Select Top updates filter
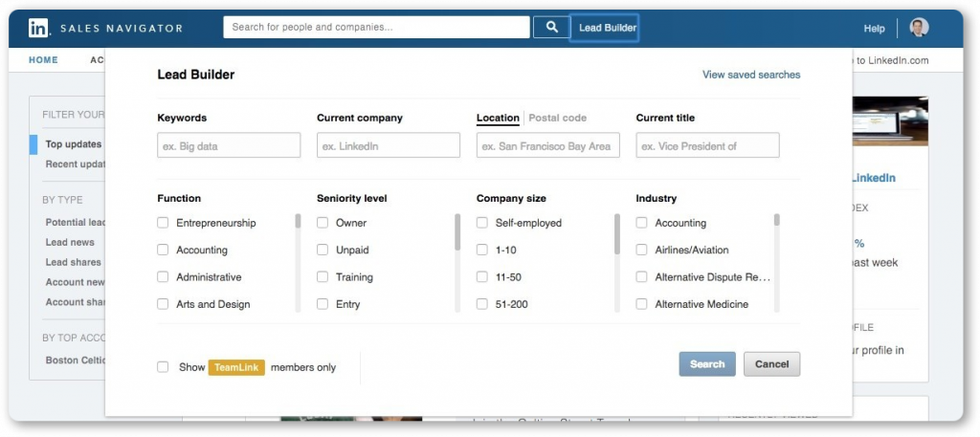Image resolution: width=980 pixels, height=437 pixels. (73, 144)
